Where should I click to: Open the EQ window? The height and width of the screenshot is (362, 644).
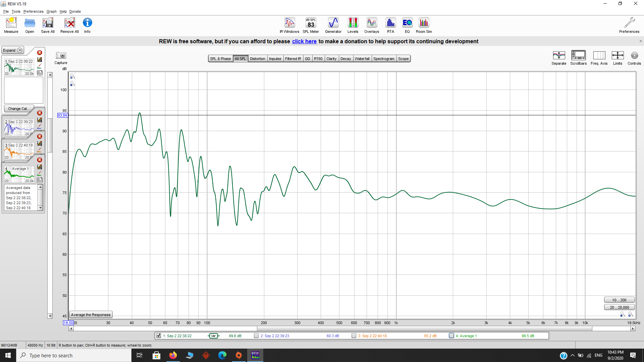(x=407, y=25)
